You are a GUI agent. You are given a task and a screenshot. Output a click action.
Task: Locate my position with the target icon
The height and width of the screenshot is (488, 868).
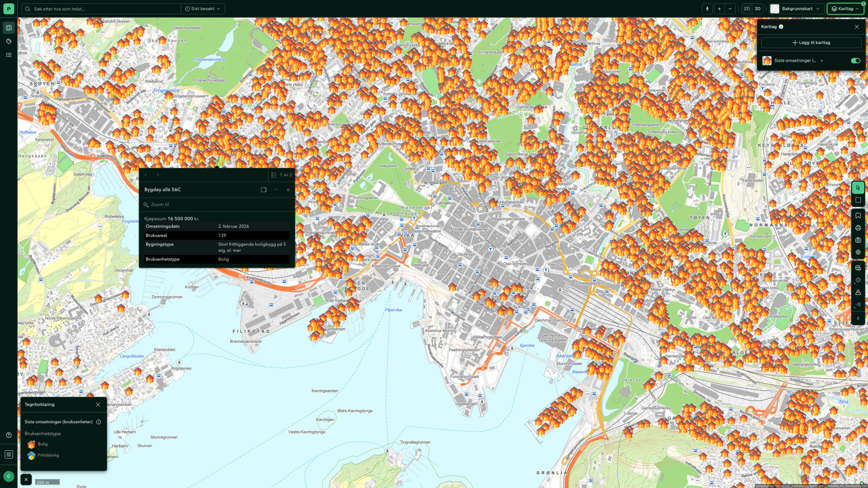[858, 252]
